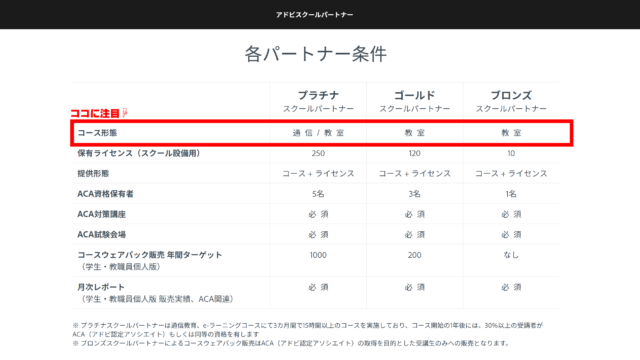This screenshot has width=640, height=360.
Task: Click the 1名 cell
Action: [511, 194]
